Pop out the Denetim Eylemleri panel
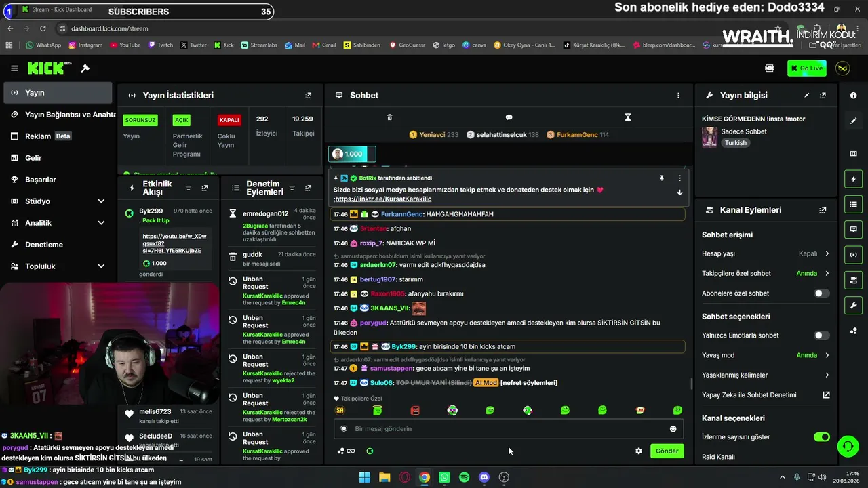Viewport: 868px width, 488px height. pyautogui.click(x=309, y=188)
